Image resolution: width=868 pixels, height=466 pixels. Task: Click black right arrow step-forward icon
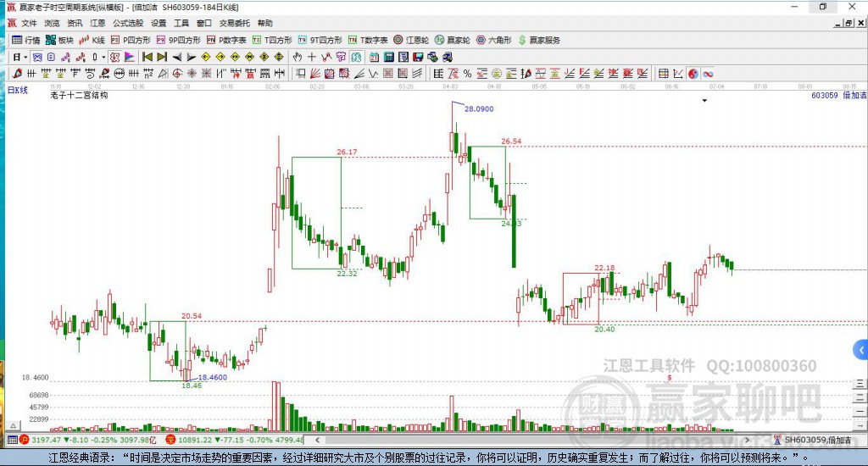coord(191,57)
